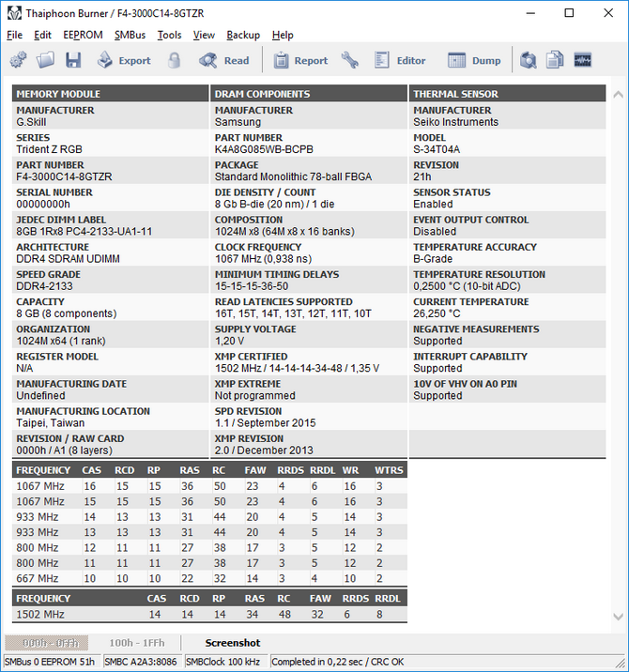Click the SMBClock 100 kHz status entry

click(225, 662)
